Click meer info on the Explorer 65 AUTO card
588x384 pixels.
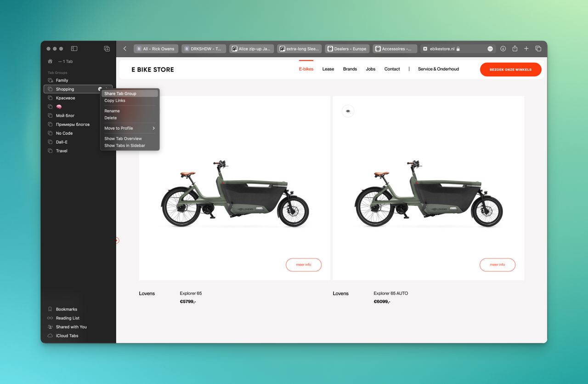tap(498, 265)
